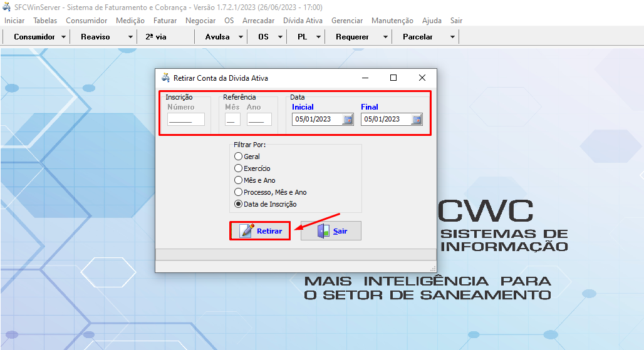Expand the Requerer toolbar dropdown arrow

385,37
